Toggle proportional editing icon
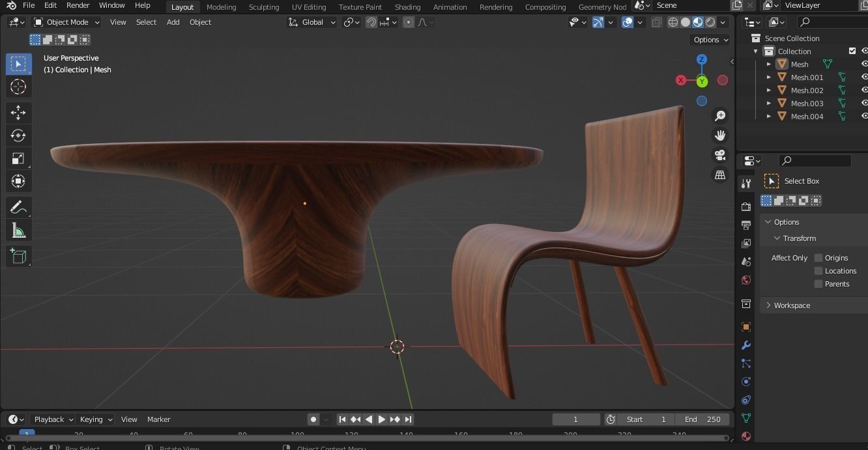868x450 pixels. [409, 22]
